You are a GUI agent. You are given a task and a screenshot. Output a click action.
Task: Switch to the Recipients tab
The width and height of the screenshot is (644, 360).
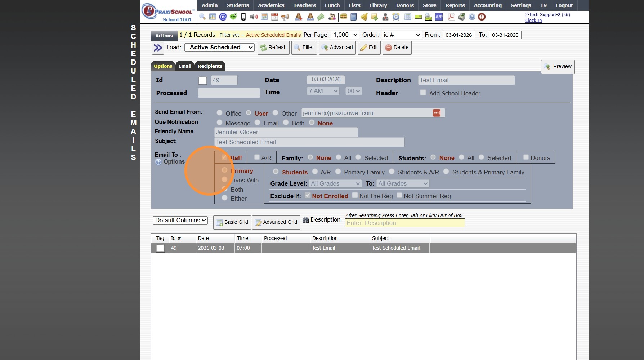210,66
